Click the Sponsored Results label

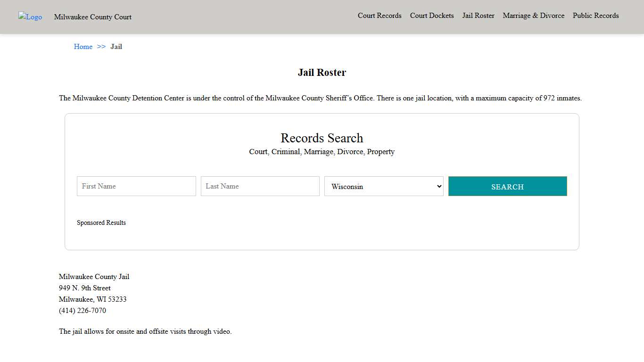click(x=101, y=222)
